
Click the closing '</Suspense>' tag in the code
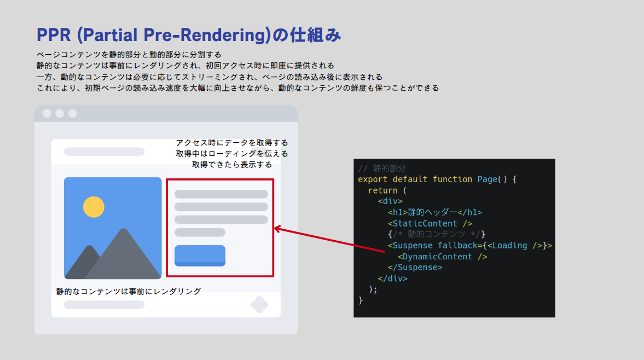tap(415, 267)
